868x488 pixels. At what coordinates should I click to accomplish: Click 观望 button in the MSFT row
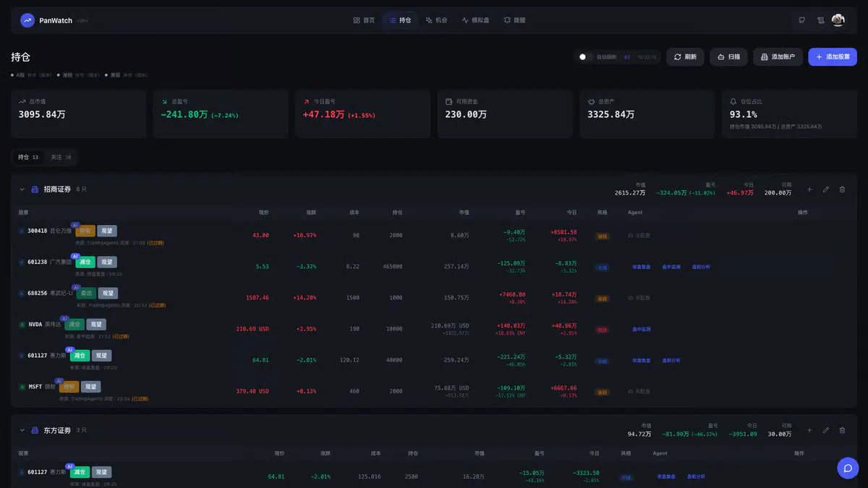(x=91, y=387)
